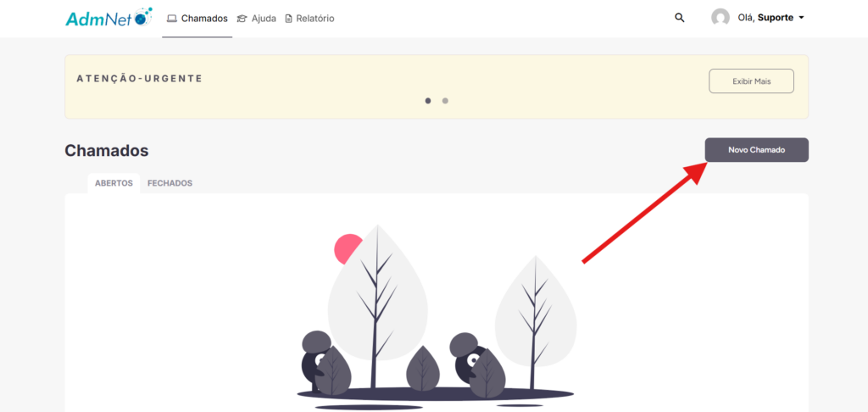
Task: Click the user avatar icon
Action: click(x=721, y=18)
